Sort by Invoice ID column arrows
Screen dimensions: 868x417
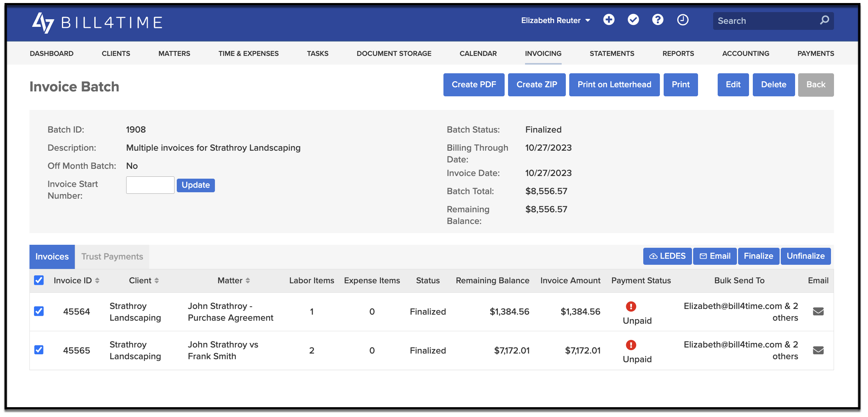(x=97, y=281)
